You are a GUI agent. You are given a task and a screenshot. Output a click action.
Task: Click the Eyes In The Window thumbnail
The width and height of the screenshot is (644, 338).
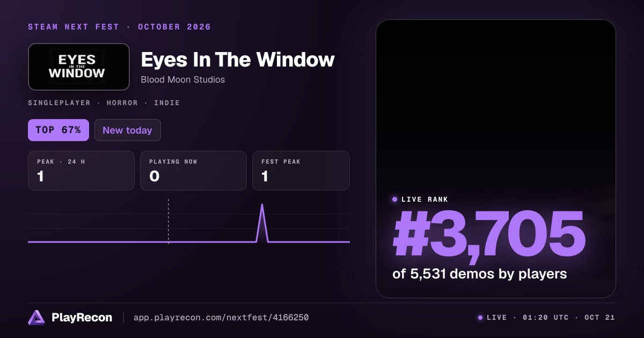tap(79, 67)
